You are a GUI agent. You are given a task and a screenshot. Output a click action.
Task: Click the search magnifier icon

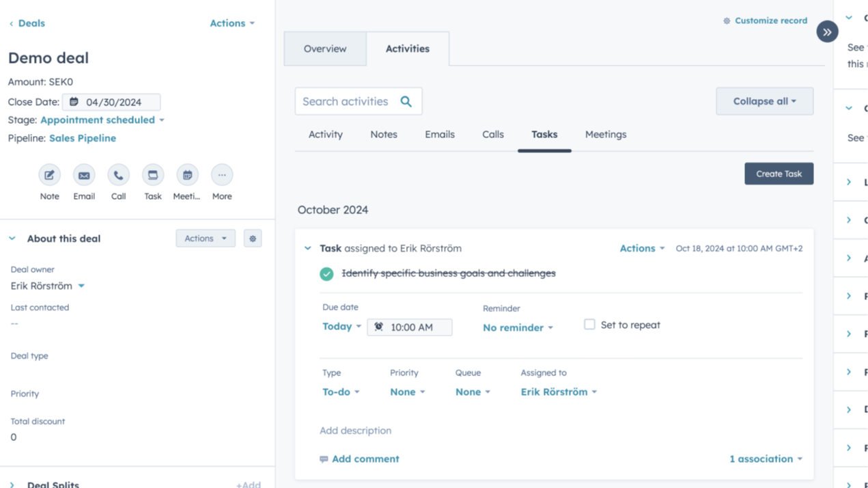coord(406,102)
